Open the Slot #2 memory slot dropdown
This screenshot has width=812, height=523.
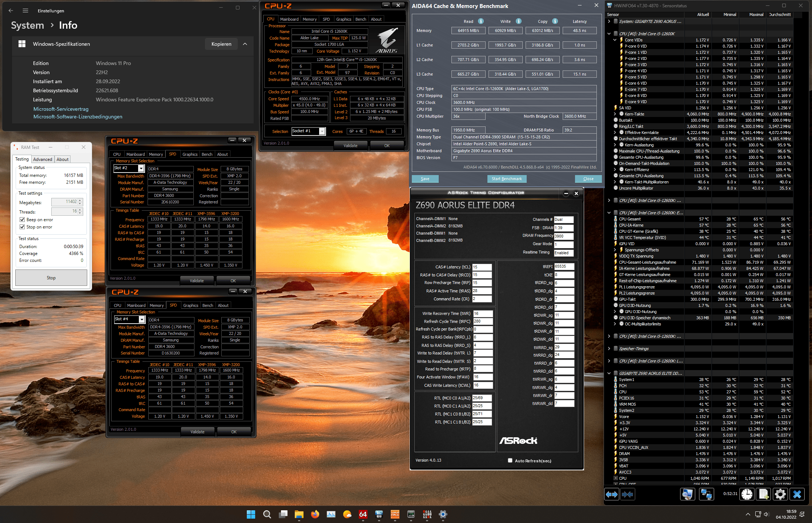click(141, 168)
